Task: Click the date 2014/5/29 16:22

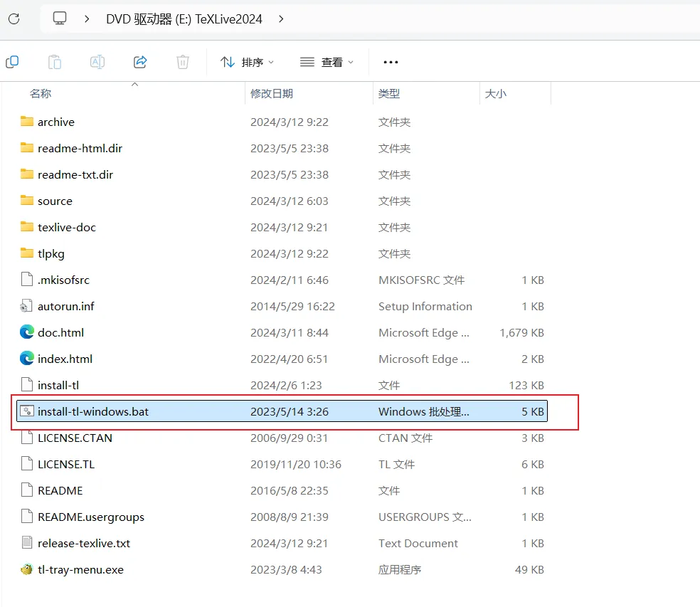Action: 292,307
